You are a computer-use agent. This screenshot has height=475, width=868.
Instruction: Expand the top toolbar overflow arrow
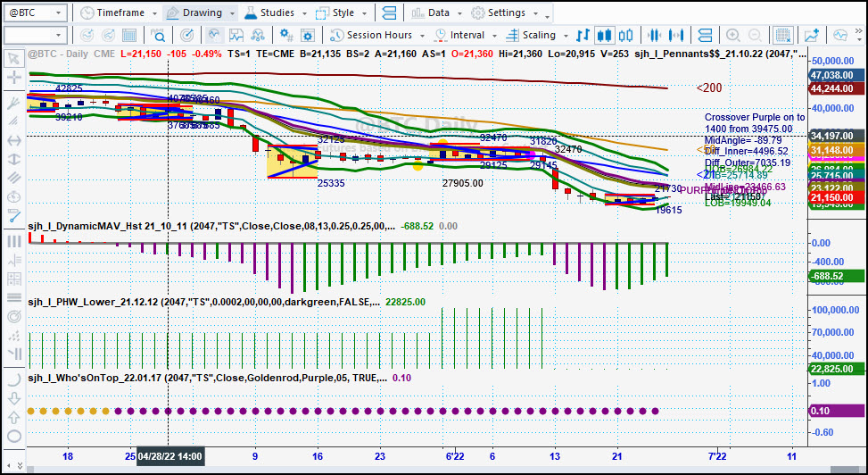(x=548, y=17)
